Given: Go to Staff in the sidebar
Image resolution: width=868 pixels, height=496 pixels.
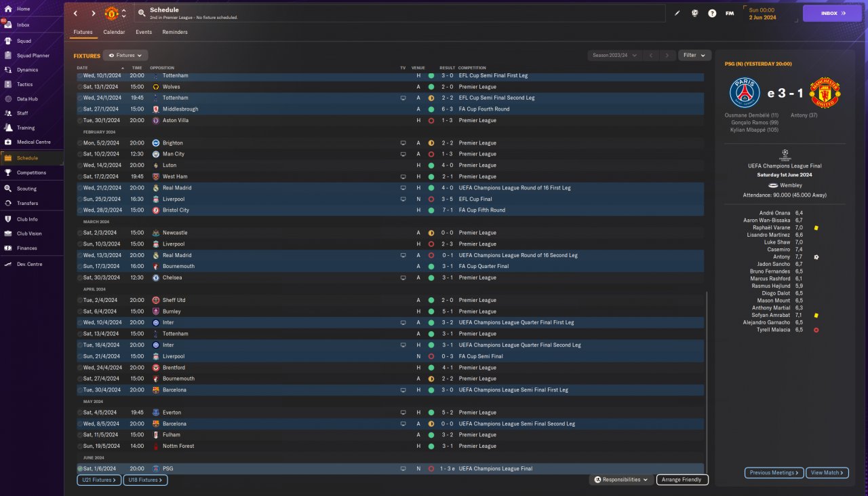Looking at the screenshot, I should 31,113.
